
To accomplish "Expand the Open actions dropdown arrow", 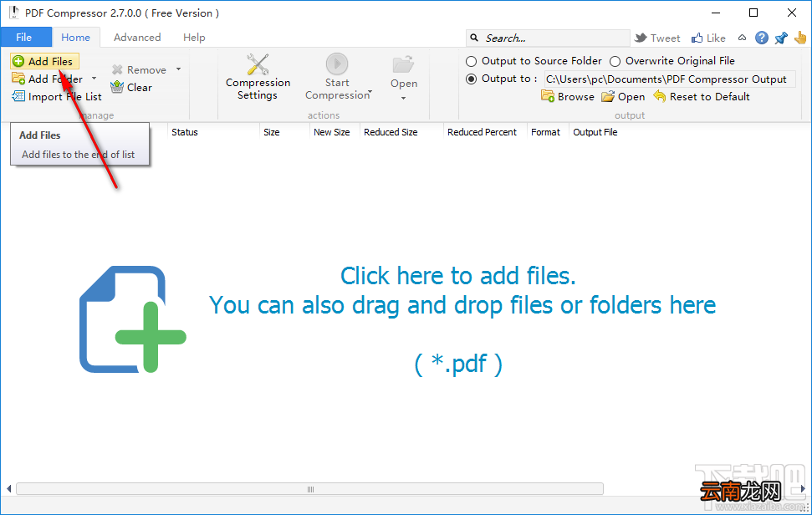I will [403, 98].
